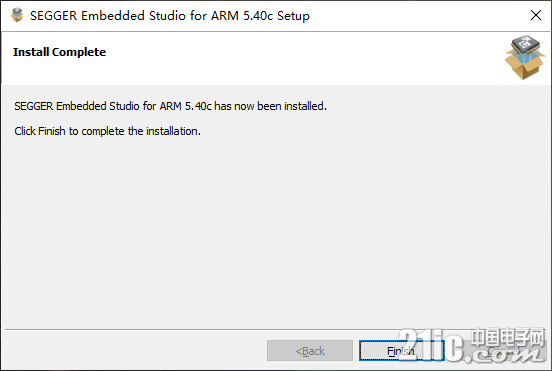Screen dimensions: 552x371
Task: Click the word 'Finish' in the instruction sentence
Action: [x=52, y=131]
